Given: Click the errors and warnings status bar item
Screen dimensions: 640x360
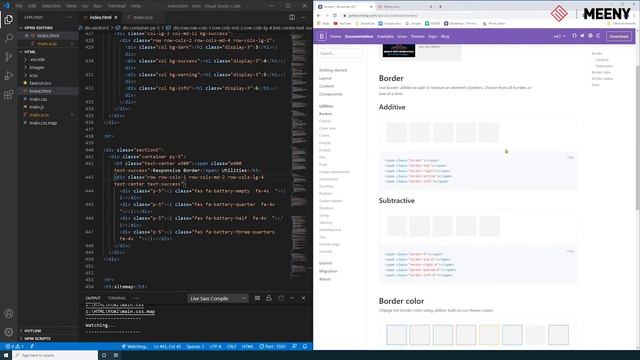Looking at the screenshot, I should pyautogui.click(x=14, y=347).
